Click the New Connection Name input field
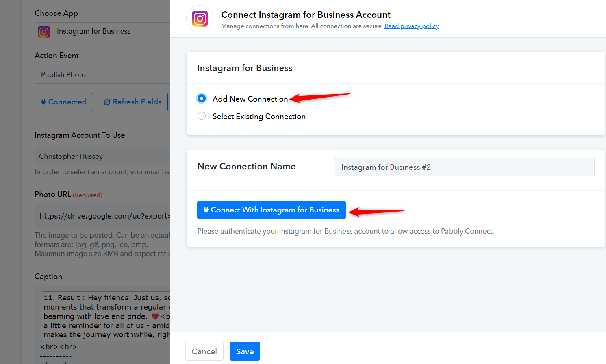The height and width of the screenshot is (364, 606). tap(465, 167)
